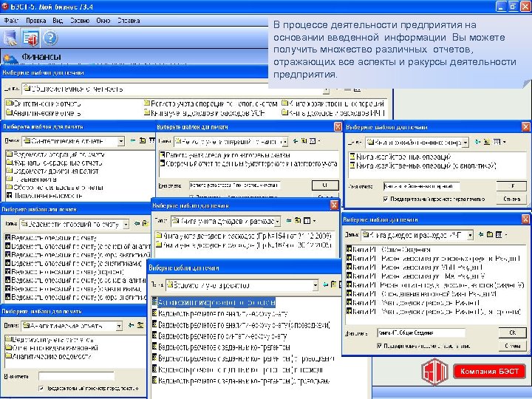Click report name field in Книга хозяйственных операций dialog

click(x=421, y=186)
